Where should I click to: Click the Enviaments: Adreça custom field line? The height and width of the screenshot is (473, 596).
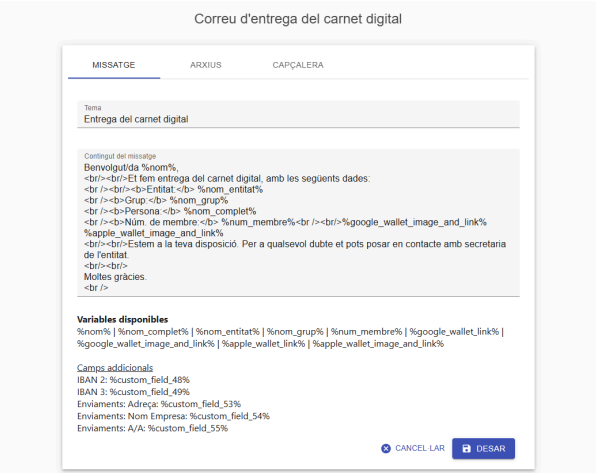point(159,404)
